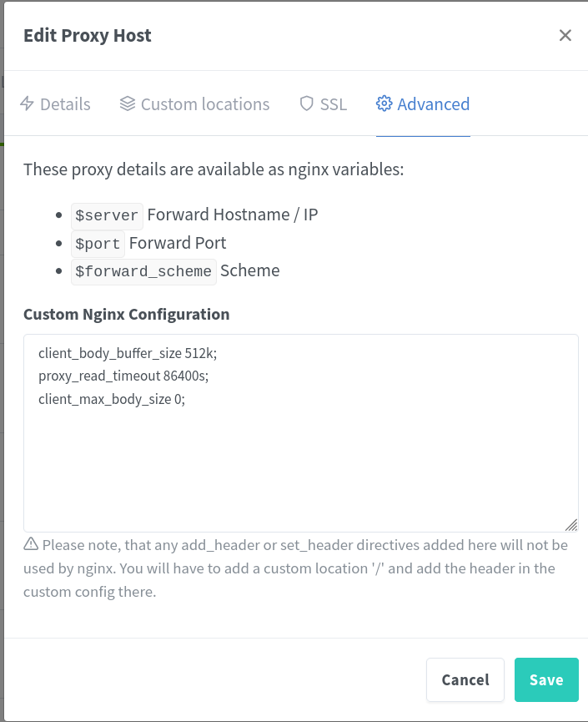Click the shield icon next to SSL
Viewport: 588px width, 722px height.
pos(306,104)
